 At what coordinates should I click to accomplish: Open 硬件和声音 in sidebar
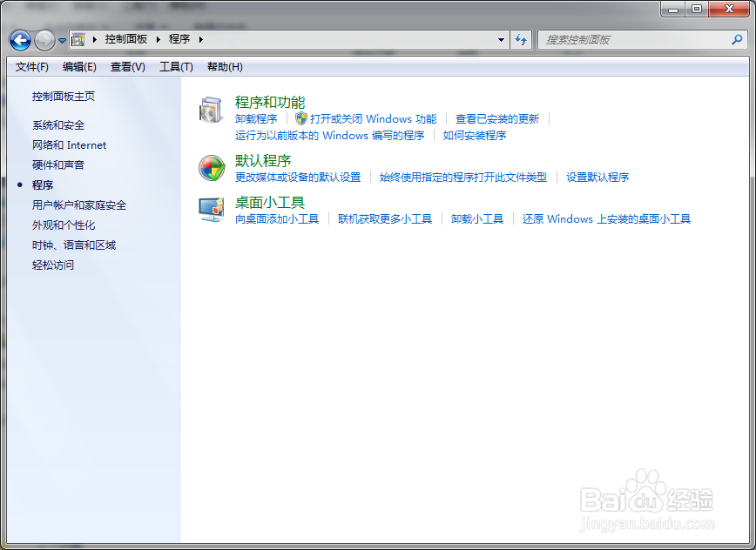pos(58,165)
